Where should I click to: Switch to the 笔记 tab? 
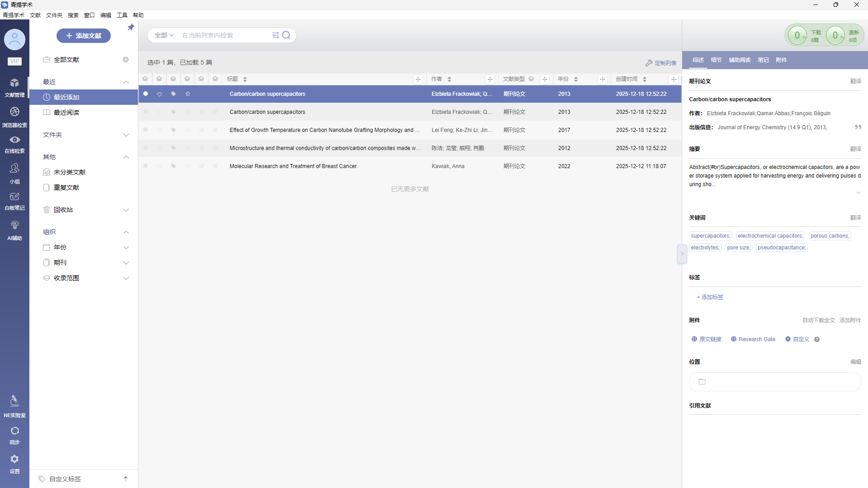[763, 60]
